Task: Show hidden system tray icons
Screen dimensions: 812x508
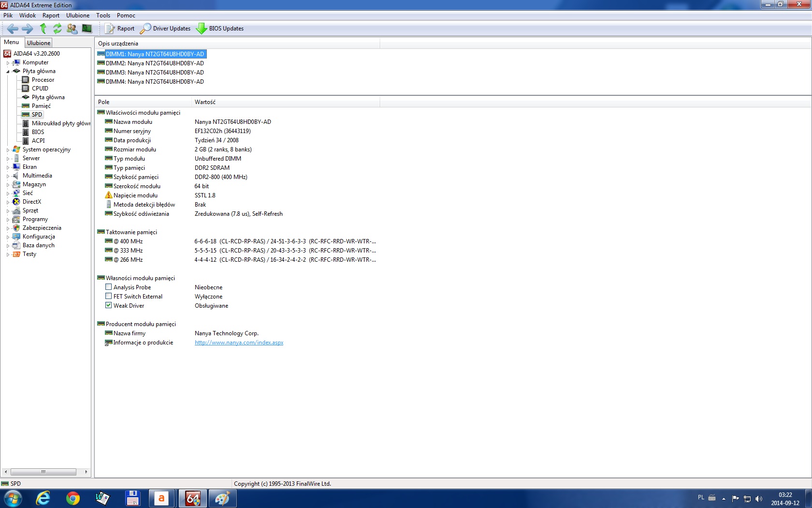Action: (x=724, y=499)
